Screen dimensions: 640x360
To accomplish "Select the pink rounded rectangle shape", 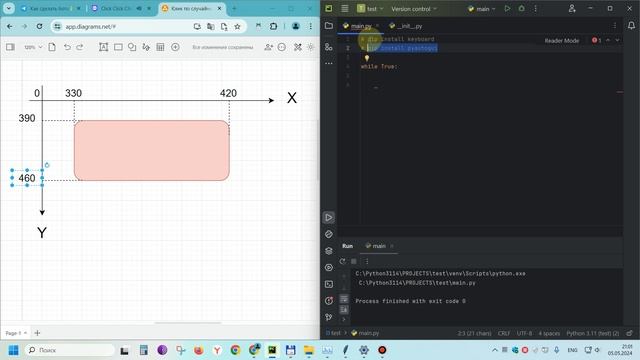I will [x=152, y=150].
